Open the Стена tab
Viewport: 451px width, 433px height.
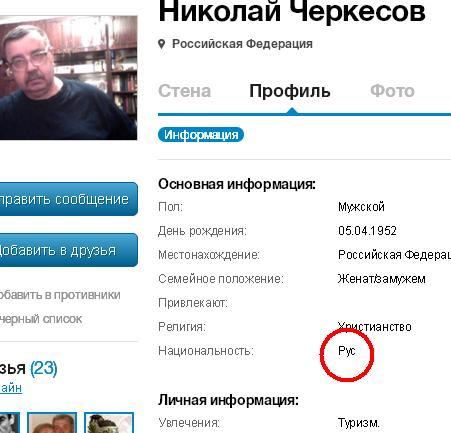click(x=184, y=91)
